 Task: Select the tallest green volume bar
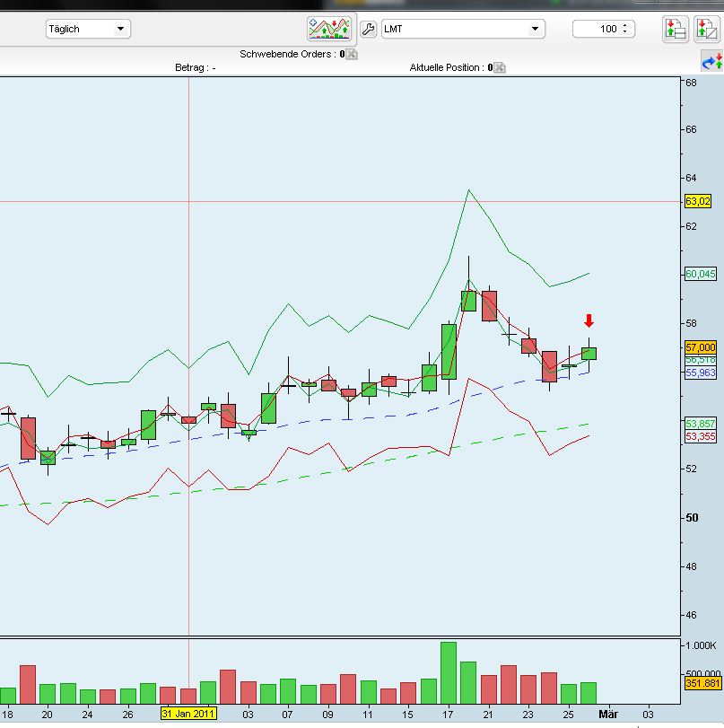click(x=449, y=672)
